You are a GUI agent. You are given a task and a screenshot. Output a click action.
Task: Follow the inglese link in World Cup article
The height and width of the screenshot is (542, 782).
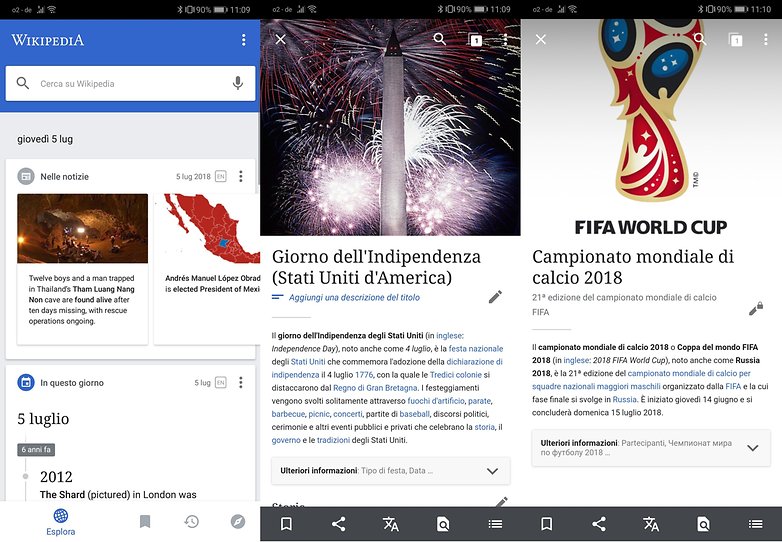(x=576, y=360)
